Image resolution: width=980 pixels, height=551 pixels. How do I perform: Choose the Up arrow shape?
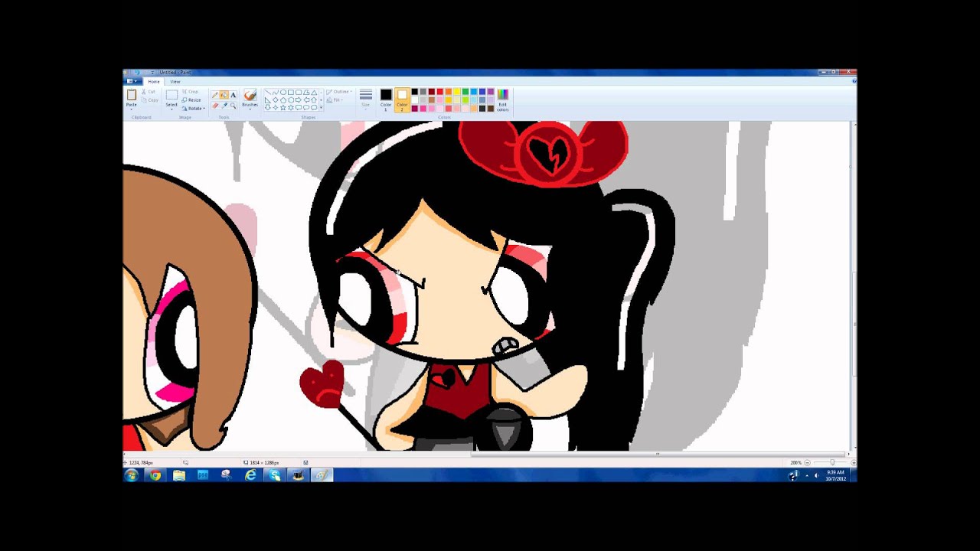314,99
